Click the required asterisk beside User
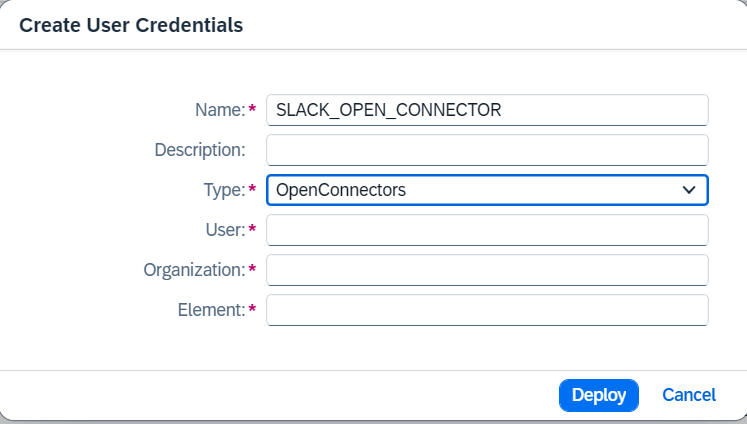This screenshot has height=424, width=747. pos(252,229)
